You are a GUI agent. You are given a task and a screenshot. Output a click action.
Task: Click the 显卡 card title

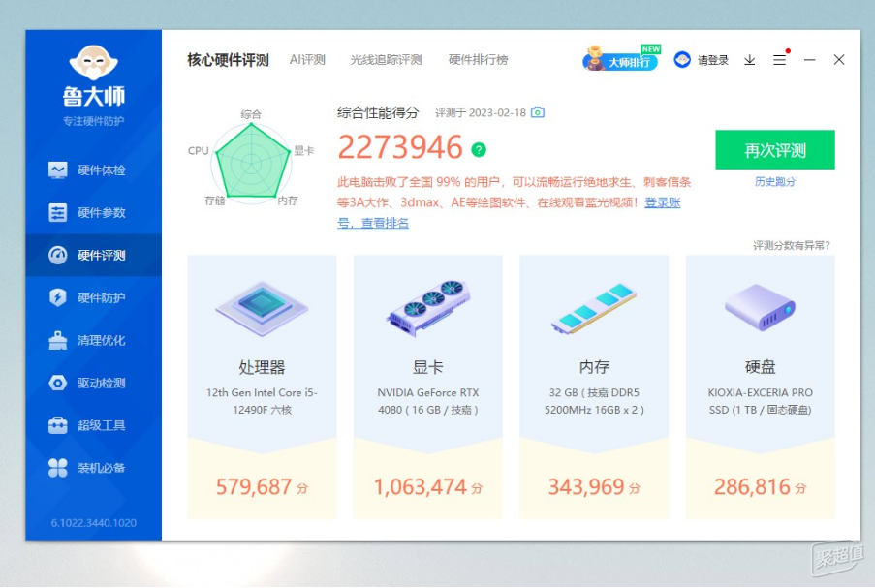pos(428,367)
